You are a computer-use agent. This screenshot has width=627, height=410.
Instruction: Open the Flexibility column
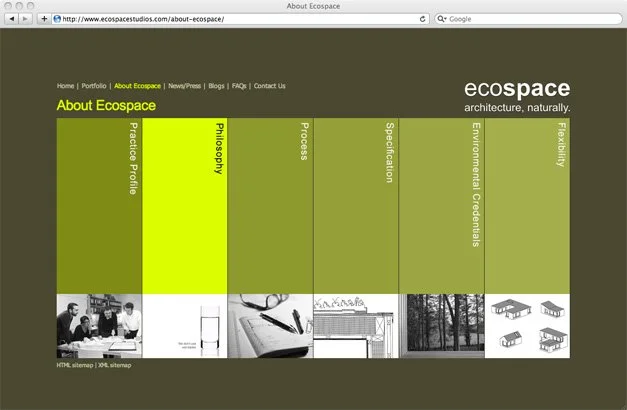tap(527, 206)
